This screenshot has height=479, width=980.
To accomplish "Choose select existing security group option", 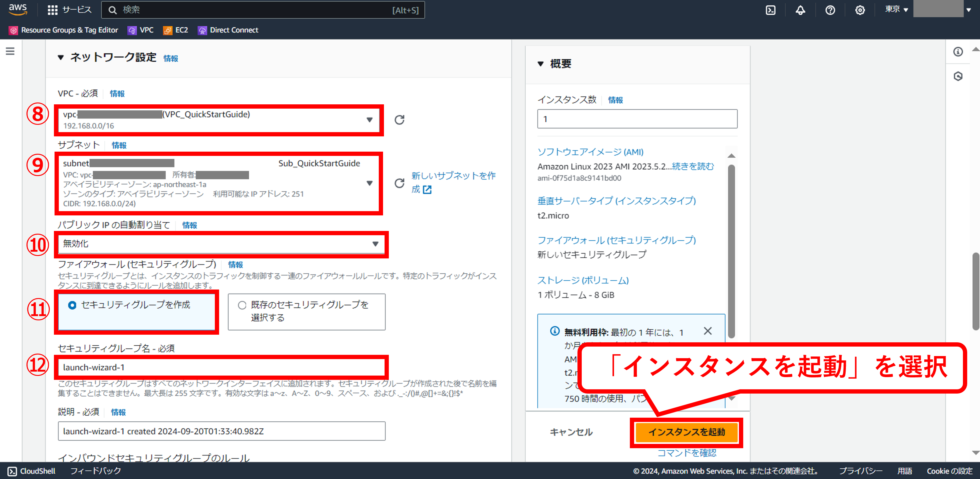I will 242,305.
